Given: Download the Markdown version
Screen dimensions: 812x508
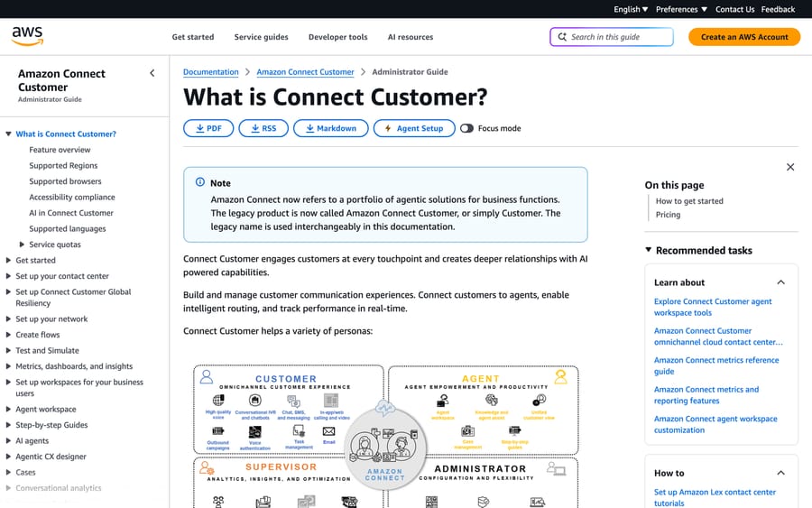Looking at the screenshot, I should point(330,128).
